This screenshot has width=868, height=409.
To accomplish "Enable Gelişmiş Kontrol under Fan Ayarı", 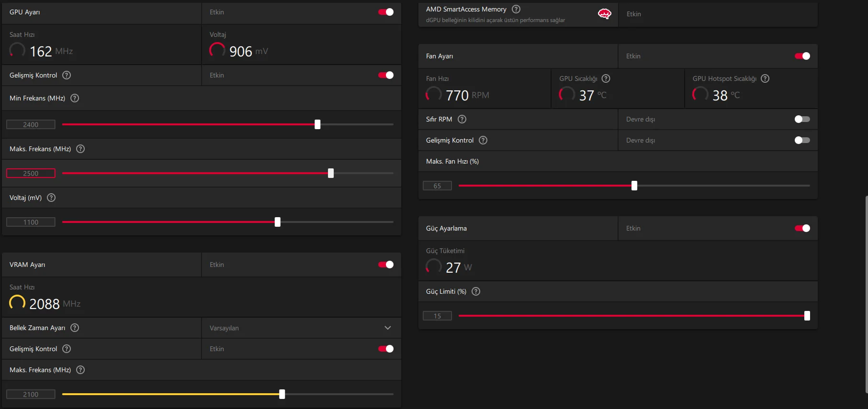I will click(x=802, y=140).
